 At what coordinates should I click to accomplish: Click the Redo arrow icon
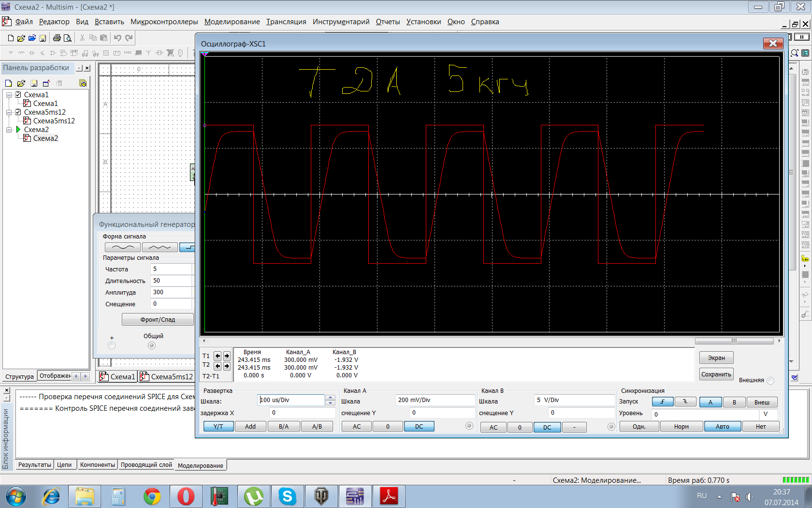point(129,38)
